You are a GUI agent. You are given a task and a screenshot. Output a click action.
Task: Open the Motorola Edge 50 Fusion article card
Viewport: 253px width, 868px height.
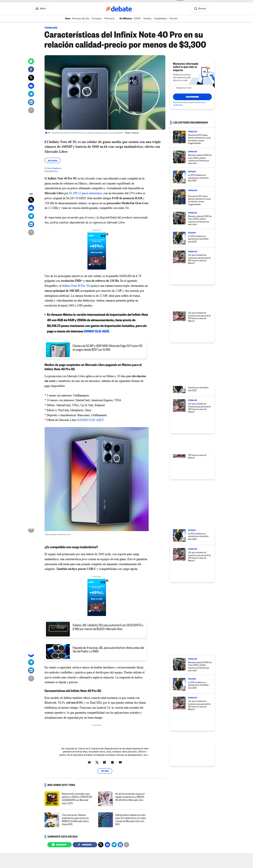coord(96,350)
